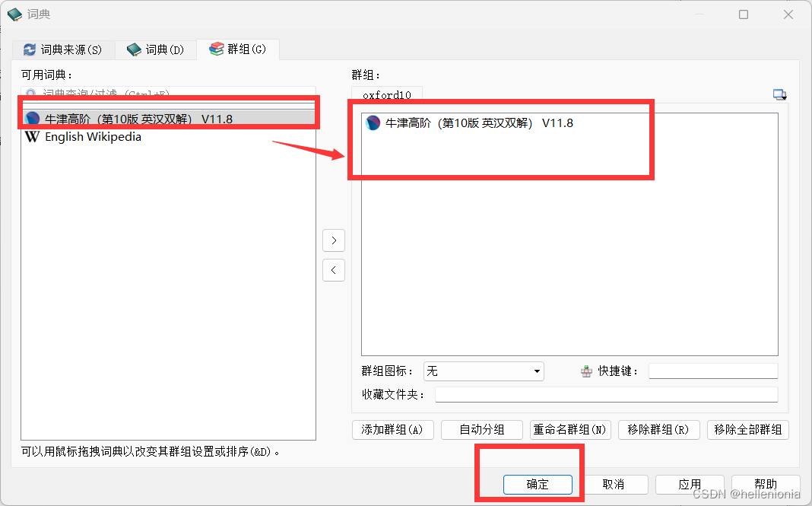Click the 应用 button

coord(690,485)
